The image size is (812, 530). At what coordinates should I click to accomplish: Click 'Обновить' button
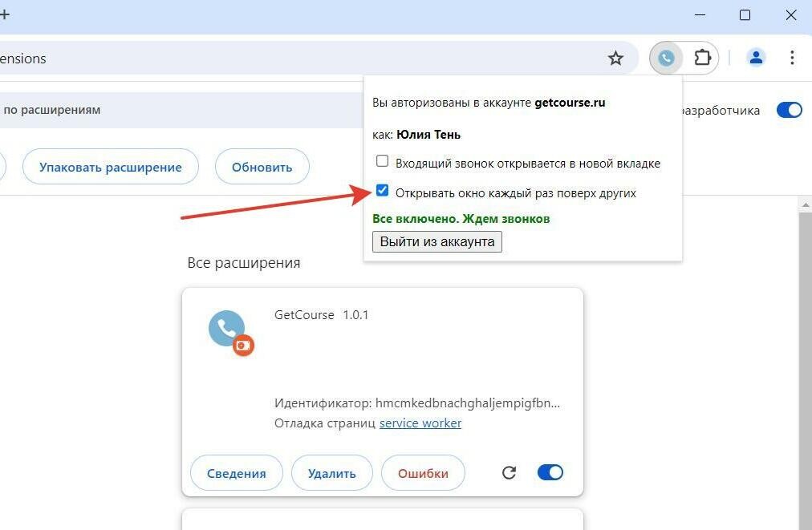[x=262, y=167]
